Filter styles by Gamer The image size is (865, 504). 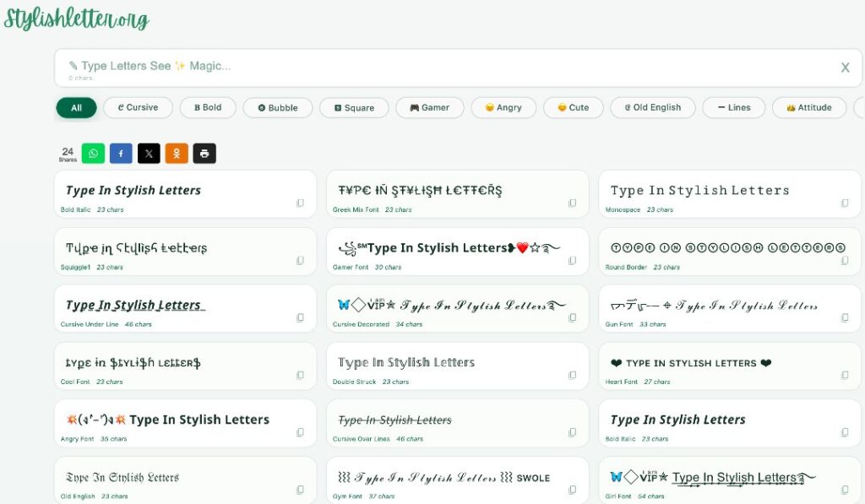[x=430, y=107]
